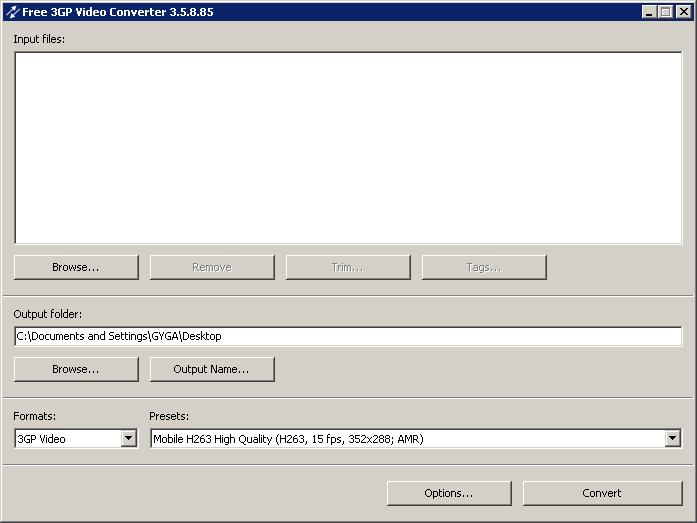Image resolution: width=697 pixels, height=523 pixels.
Task: Open the Options dialog
Action: point(449,493)
